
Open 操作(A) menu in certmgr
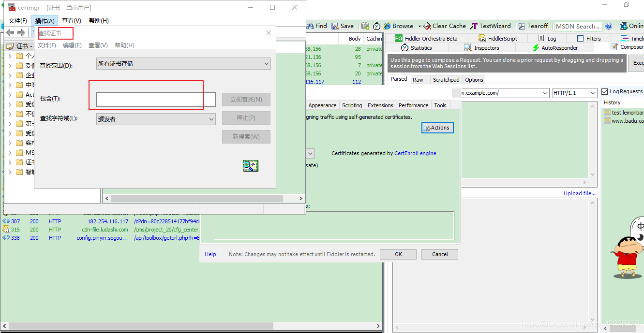point(45,21)
